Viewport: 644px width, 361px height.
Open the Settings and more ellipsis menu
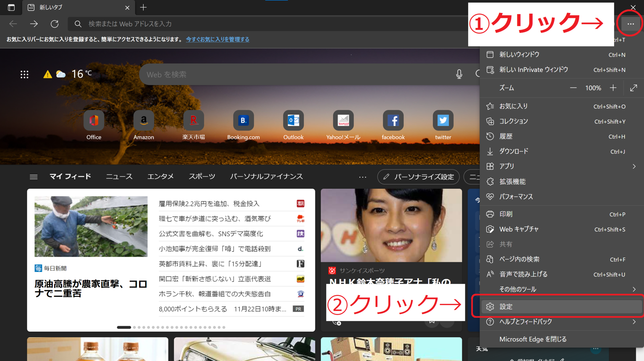(630, 24)
